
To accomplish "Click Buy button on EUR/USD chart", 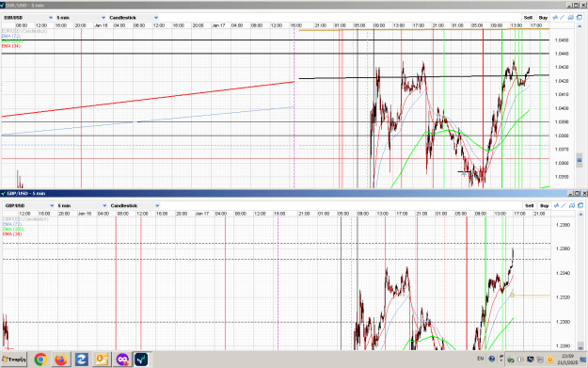I will (543, 18).
